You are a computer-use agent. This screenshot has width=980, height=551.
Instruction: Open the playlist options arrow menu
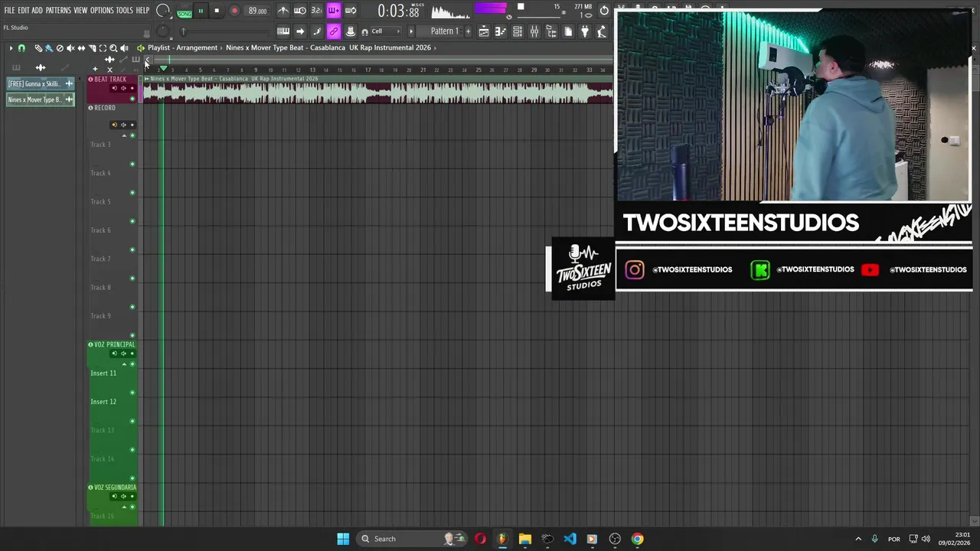11,48
